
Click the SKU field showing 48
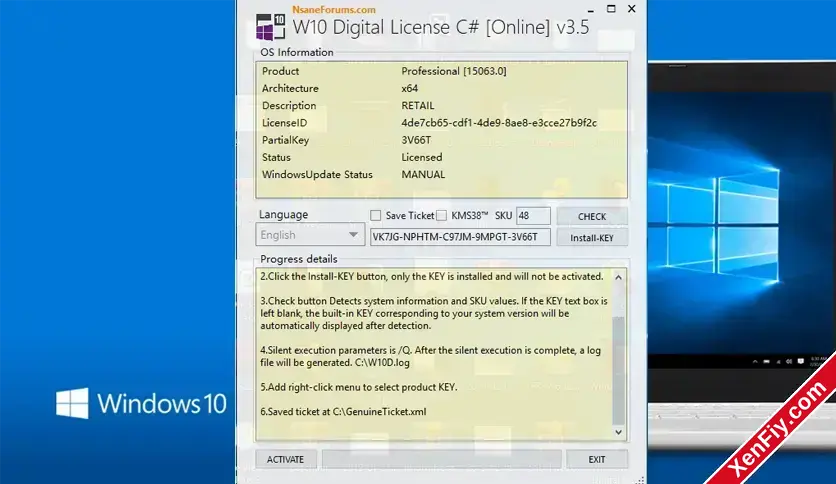[x=533, y=215]
